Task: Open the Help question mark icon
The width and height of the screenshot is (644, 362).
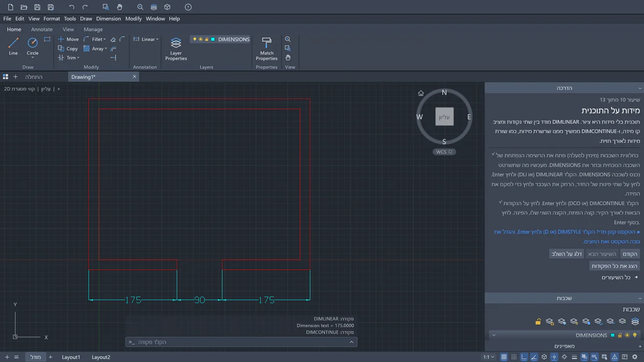Action: [188, 7]
